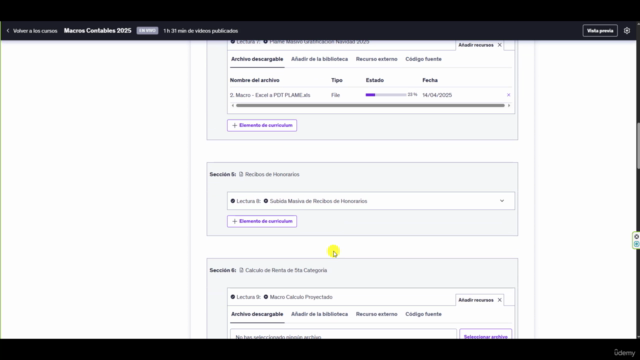Click the Sección 5 document icon
The height and width of the screenshot is (360, 640).
[241, 174]
